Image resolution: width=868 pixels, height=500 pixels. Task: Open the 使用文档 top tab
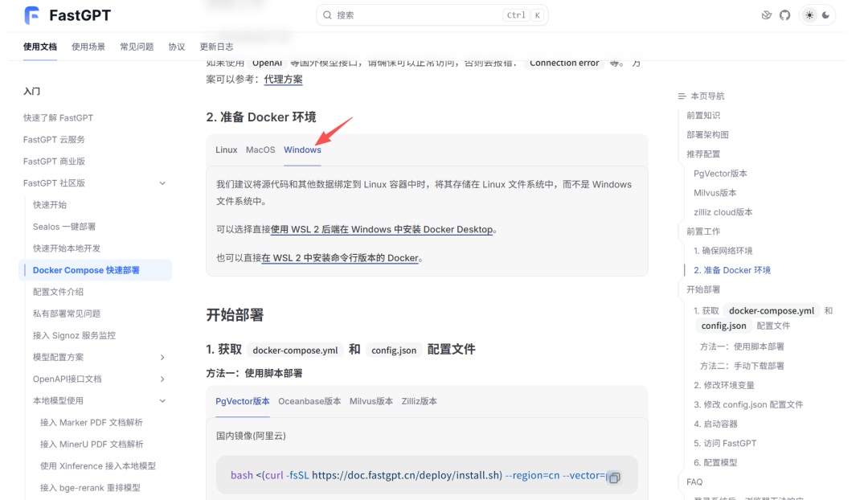40,47
